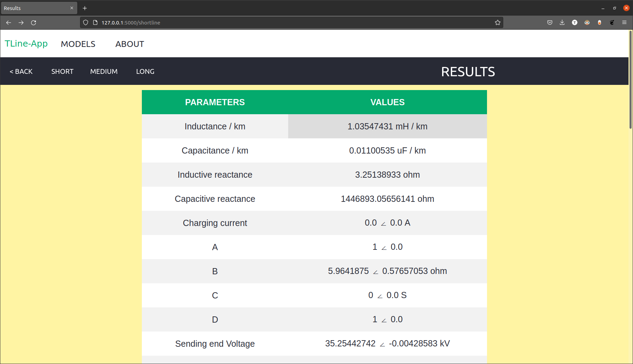Click the parameter D row label
The height and width of the screenshot is (364, 633).
(x=215, y=319)
